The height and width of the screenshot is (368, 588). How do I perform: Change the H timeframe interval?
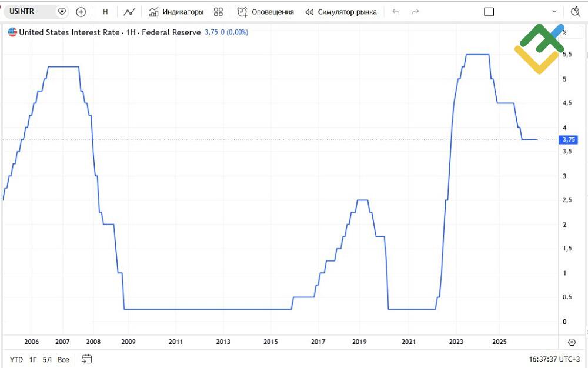tap(105, 12)
